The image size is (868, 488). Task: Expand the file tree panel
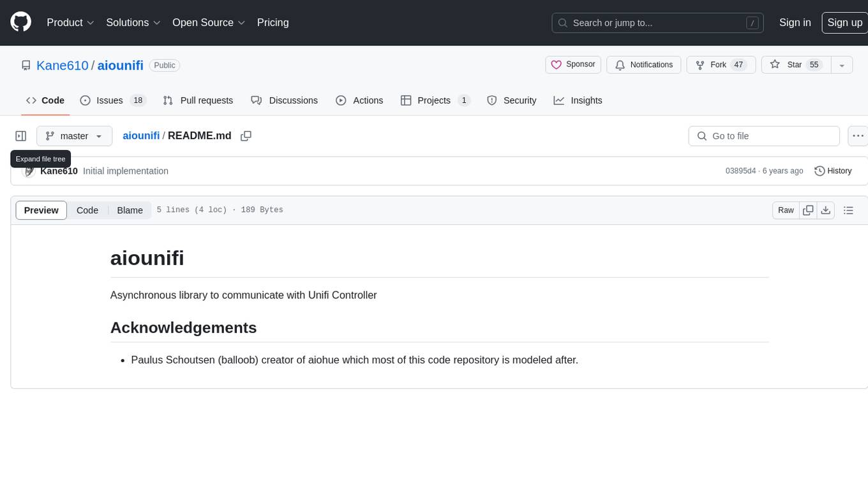[21, 136]
